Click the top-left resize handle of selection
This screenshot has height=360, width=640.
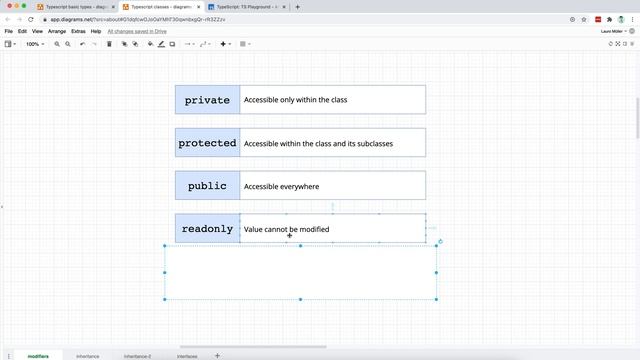coord(165,246)
